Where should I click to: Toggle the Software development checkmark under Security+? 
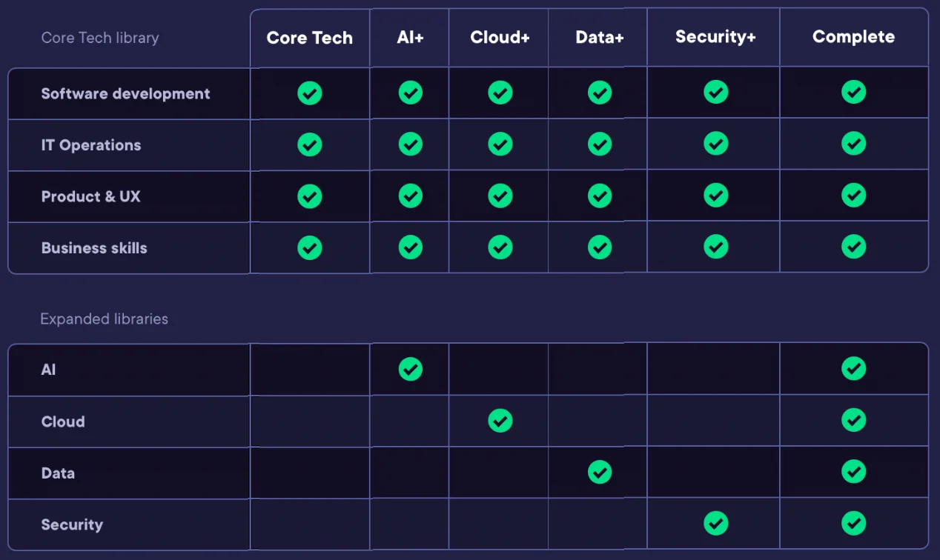[x=715, y=92]
